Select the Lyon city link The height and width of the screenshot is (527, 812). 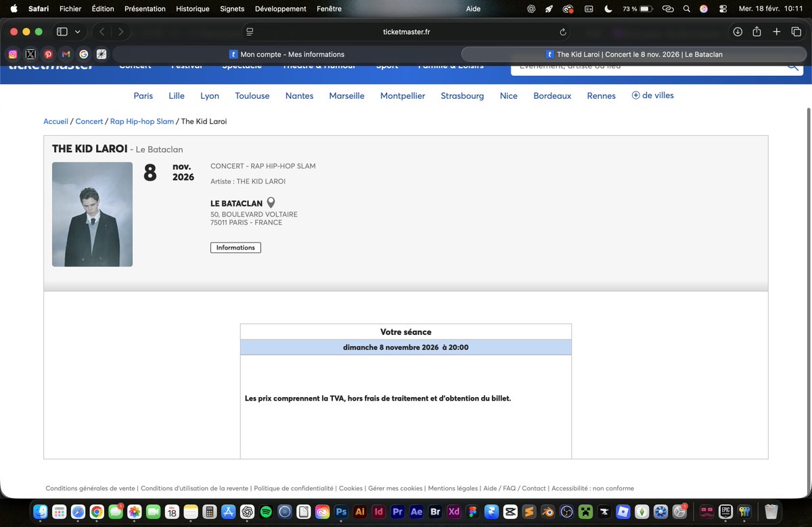tap(210, 96)
